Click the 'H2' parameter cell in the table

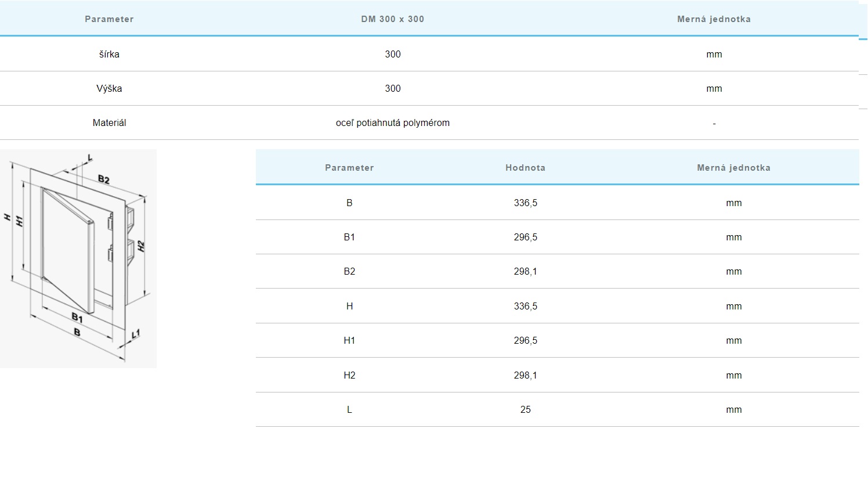click(349, 375)
